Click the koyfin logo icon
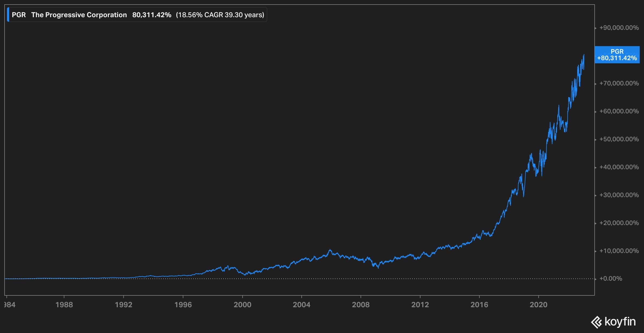The image size is (644, 333). [596, 322]
